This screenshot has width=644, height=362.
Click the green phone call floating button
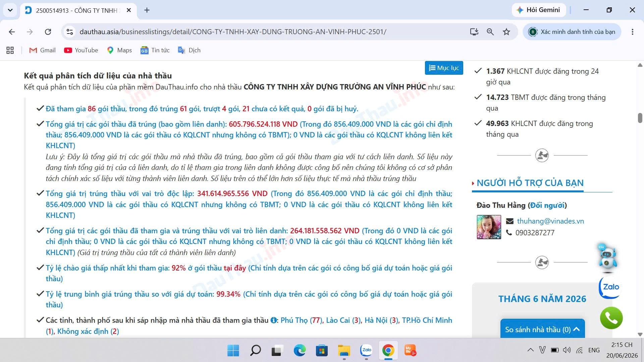(611, 318)
